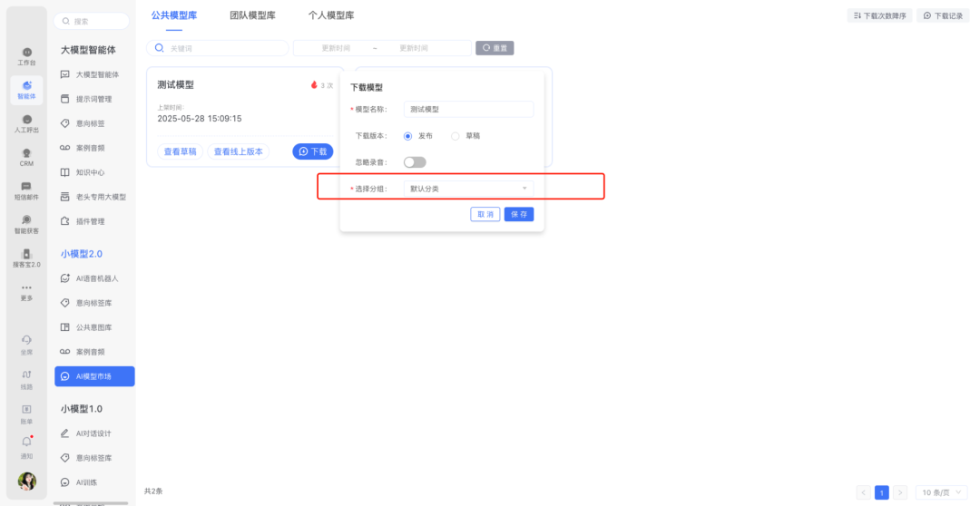
Task: Open the user avatar at bottom left
Action: click(27, 481)
